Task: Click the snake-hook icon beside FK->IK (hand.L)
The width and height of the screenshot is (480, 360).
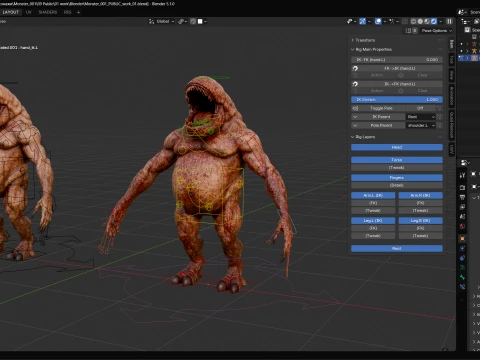Action: [355, 68]
